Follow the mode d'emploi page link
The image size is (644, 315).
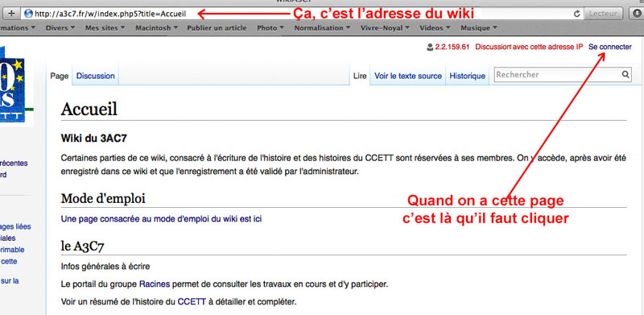[x=161, y=219]
